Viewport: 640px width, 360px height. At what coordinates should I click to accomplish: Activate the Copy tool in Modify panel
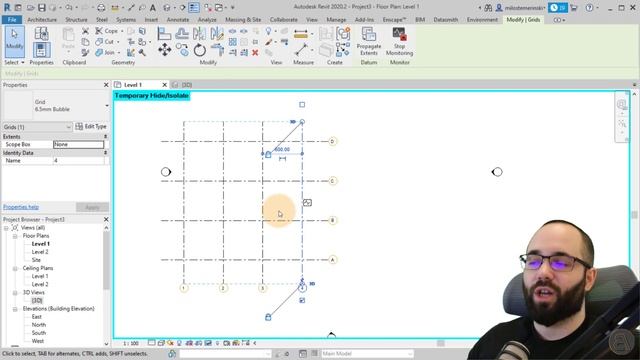(x=182, y=50)
